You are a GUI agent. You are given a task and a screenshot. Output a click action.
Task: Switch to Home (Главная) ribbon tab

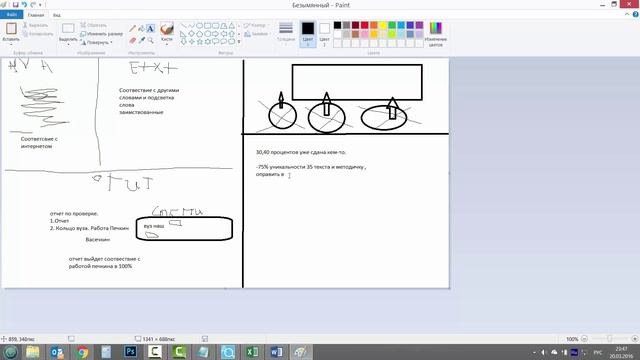tap(36, 15)
